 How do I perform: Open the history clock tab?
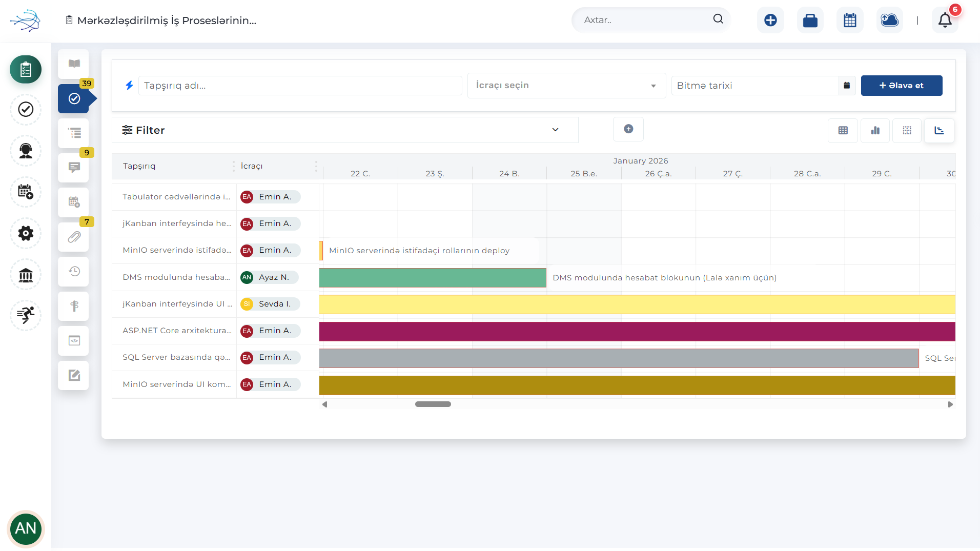tap(74, 272)
